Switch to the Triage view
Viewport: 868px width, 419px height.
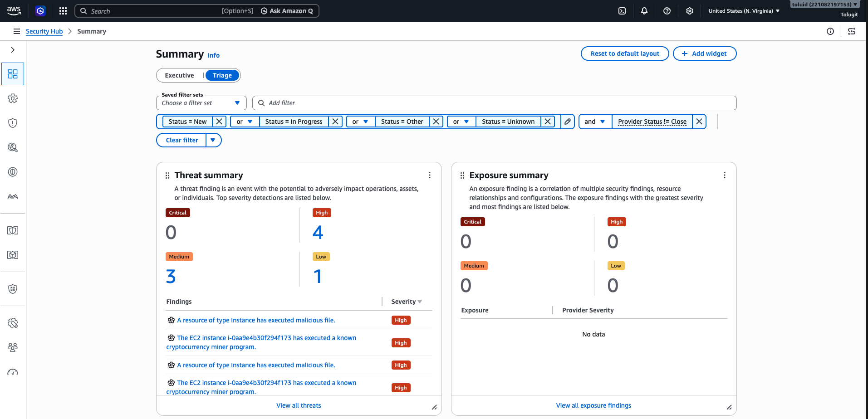pos(222,75)
